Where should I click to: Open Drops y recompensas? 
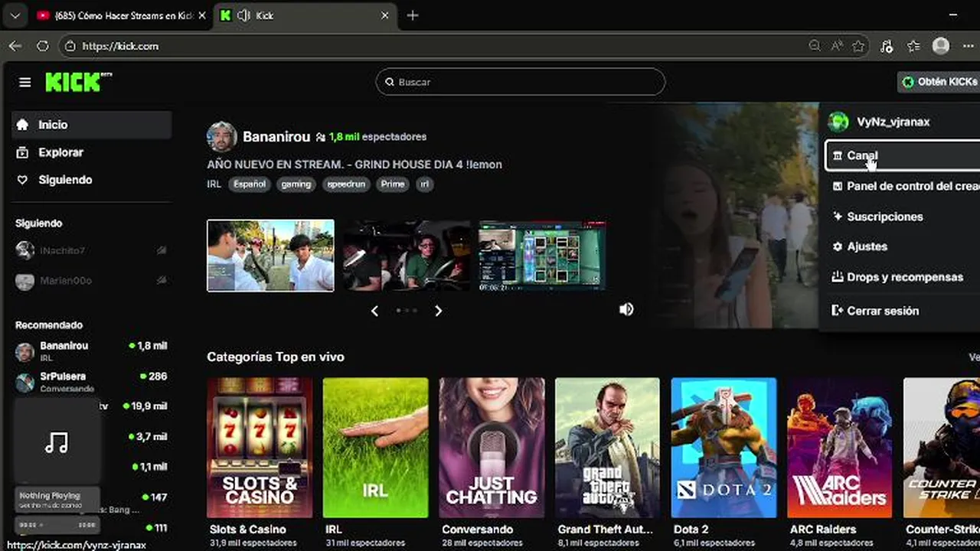click(903, 277)
